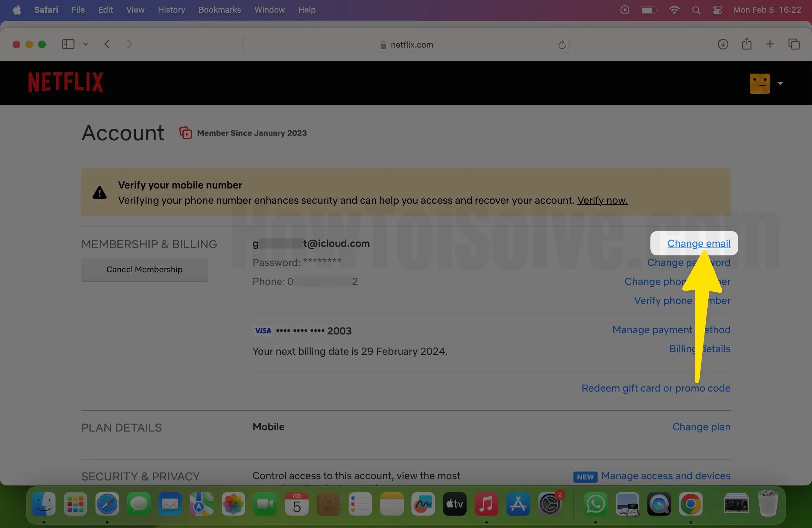Share the current webpage
The height and width of the screenshot is (528, 812).
coord(746,44)
